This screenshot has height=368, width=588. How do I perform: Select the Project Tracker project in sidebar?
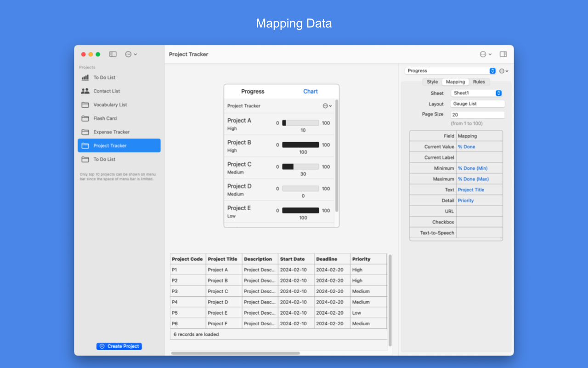click(119, 145)
